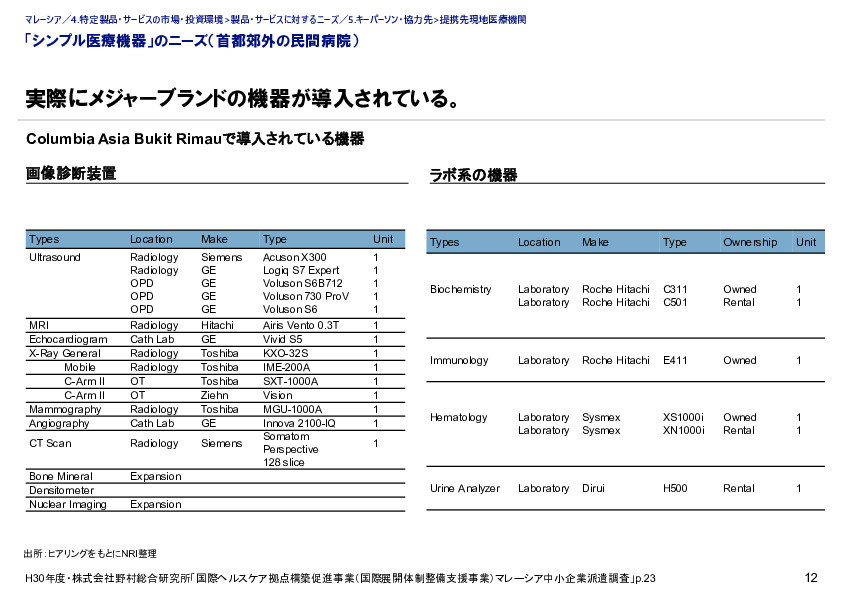
Task: Click Cath Lab in the Angiography row
Action: tap(152, 423)
